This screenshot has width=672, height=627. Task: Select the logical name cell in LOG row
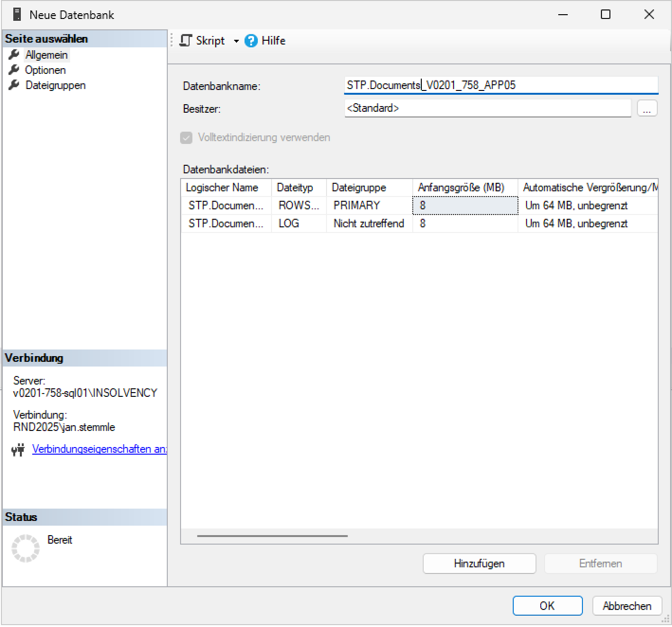coord(226,224)
